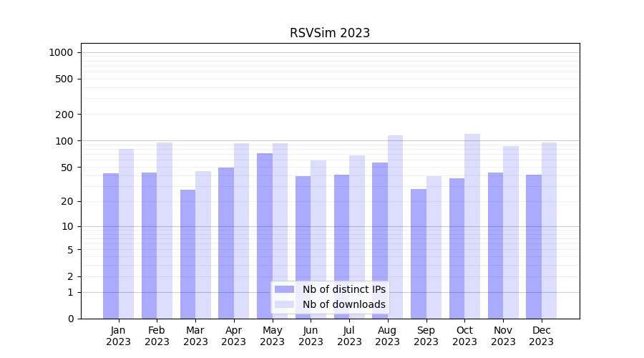This screenshot has height=358, width=644.
Task: Click the May distinct IPs bar
Action: (x=265, y=236)
